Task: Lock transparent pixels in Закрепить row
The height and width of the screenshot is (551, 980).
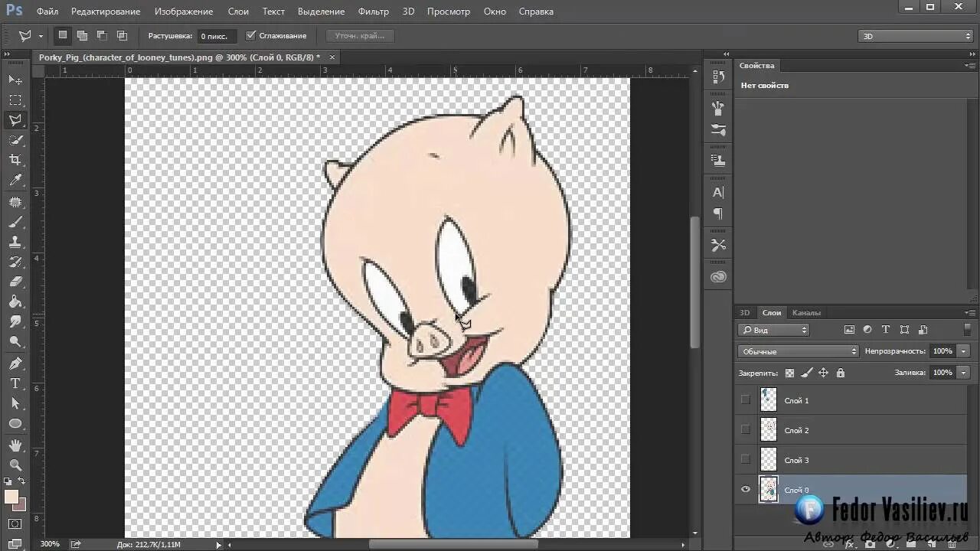Action: (789, 373)
